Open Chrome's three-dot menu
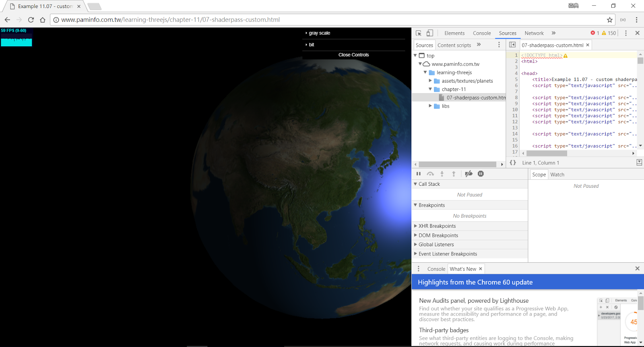The image size is (644, 347). tap(636, 20)
